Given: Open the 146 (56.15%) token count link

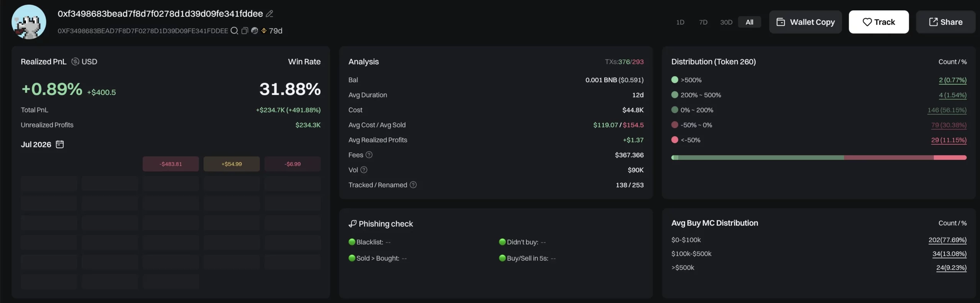Looking at the screenshot, I should 947,110.
